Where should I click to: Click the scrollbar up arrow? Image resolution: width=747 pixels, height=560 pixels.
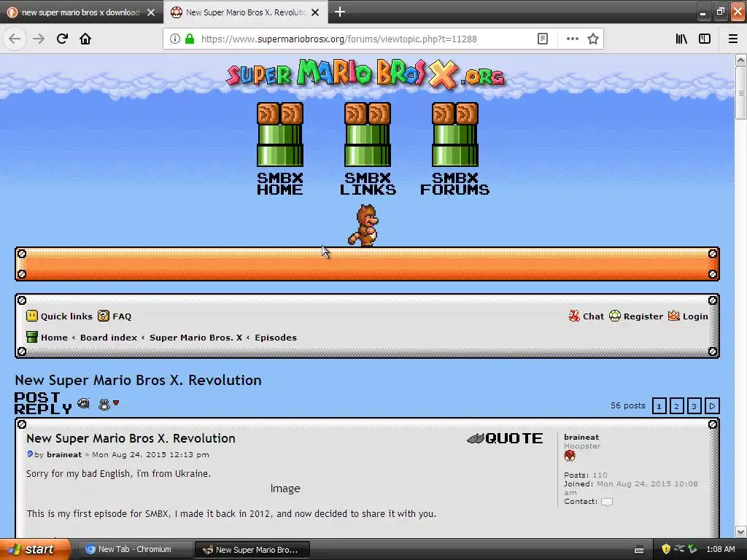740,60
